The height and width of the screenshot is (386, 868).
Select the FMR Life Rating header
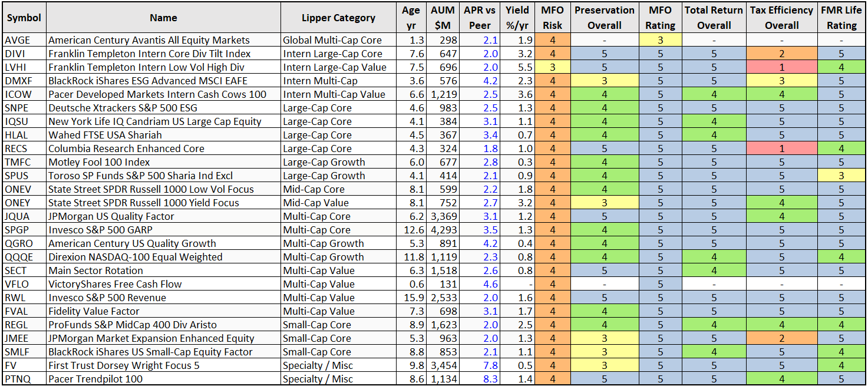coord(841,18)
